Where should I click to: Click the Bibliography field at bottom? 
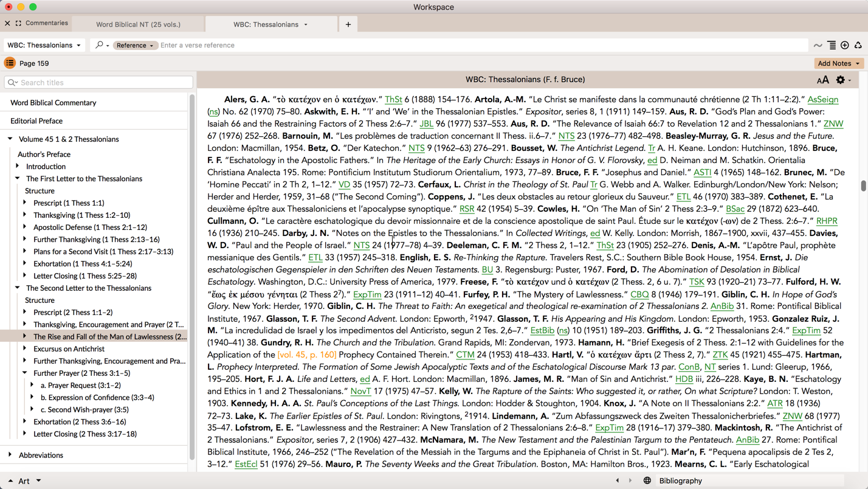tap(751, 480)
